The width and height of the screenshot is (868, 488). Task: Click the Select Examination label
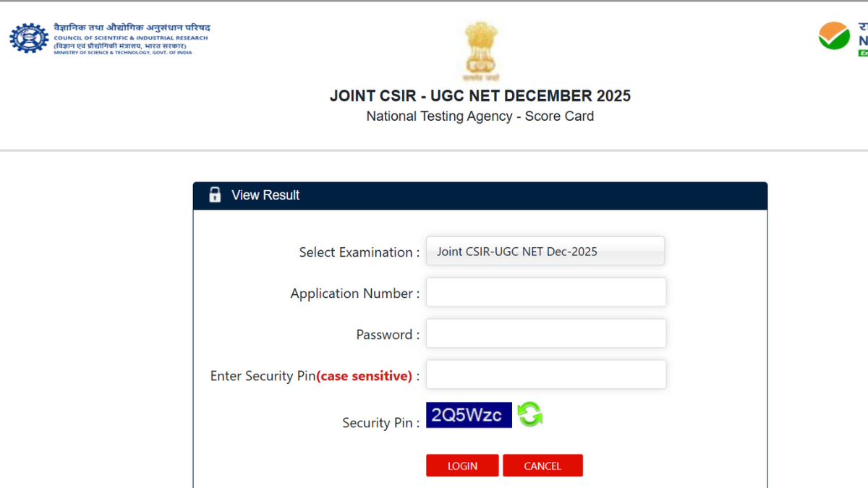[359, 252]
